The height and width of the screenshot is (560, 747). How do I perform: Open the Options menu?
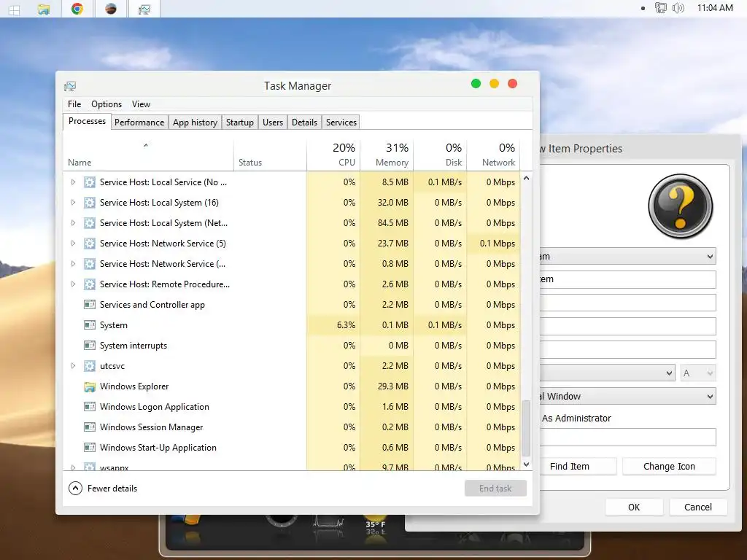pyautogui.click(x=107, y=104)
